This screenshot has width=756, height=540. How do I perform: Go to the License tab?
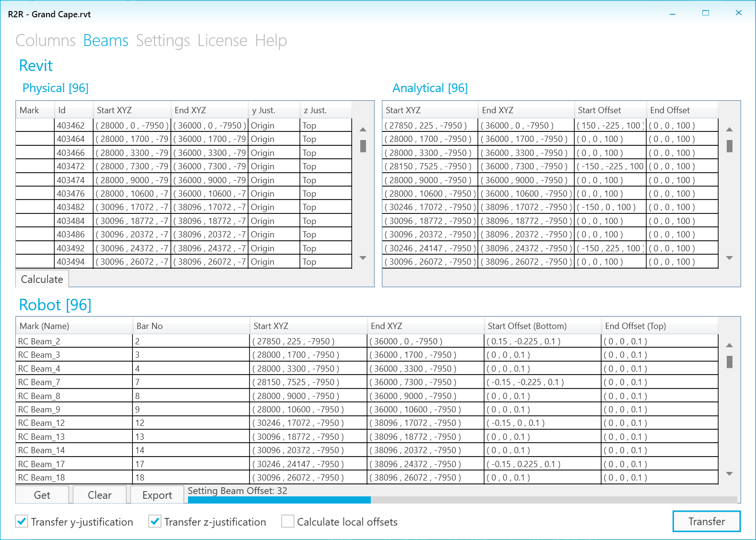(223, 41)
